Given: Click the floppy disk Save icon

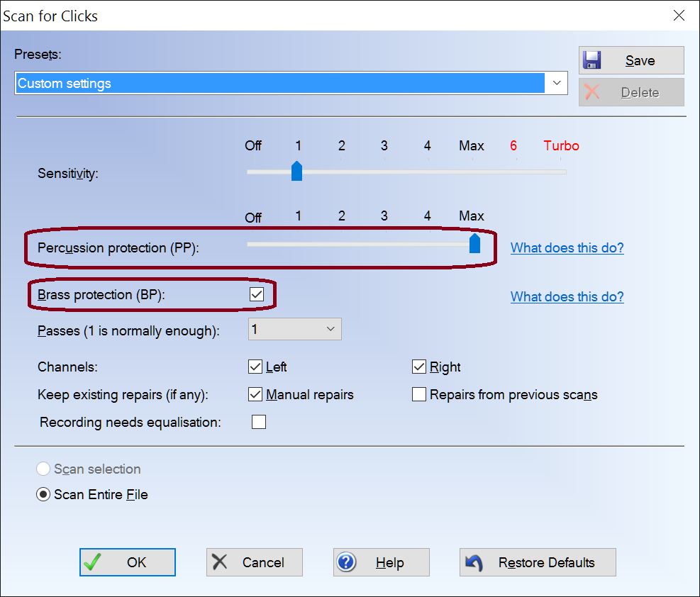Looking at the screenshot, I should 592,60.
